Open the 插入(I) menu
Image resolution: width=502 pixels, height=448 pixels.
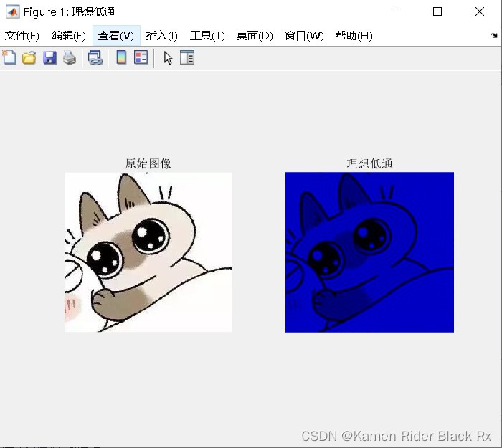[x=161, y=36]
